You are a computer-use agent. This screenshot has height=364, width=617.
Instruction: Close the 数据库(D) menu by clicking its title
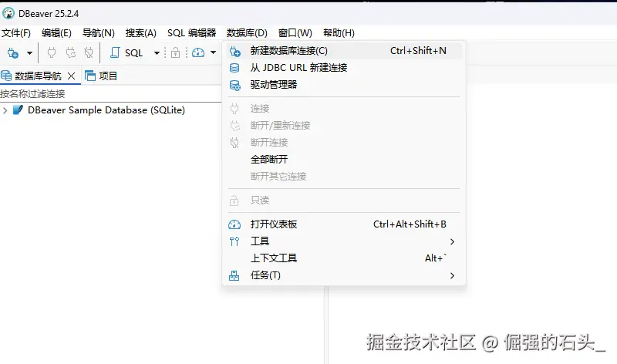(x=247, y=32)
